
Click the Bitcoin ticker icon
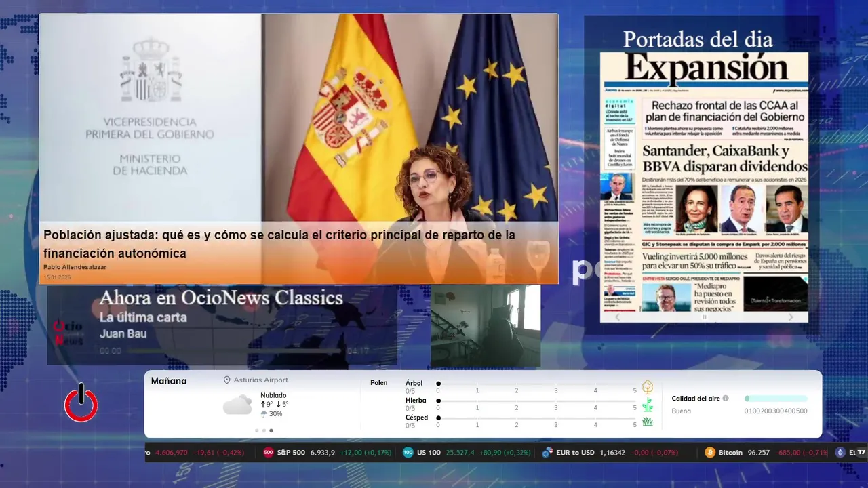pyautogui.click(x=710, y=452)
